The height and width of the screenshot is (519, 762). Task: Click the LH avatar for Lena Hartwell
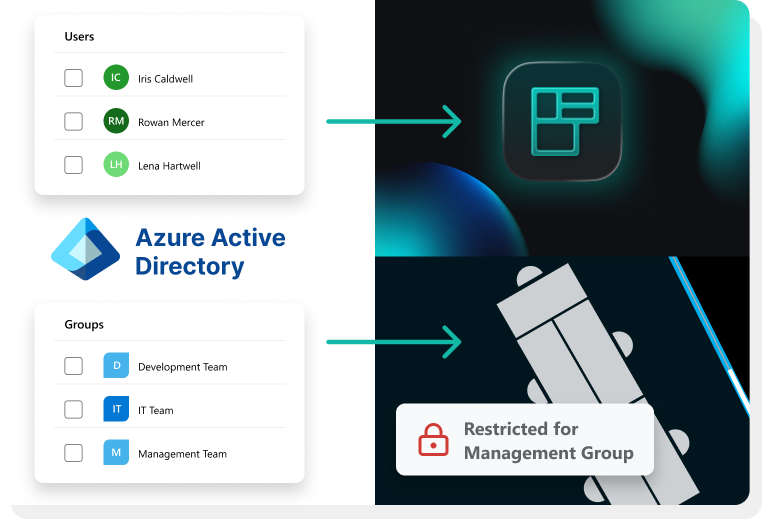(116, 164)
